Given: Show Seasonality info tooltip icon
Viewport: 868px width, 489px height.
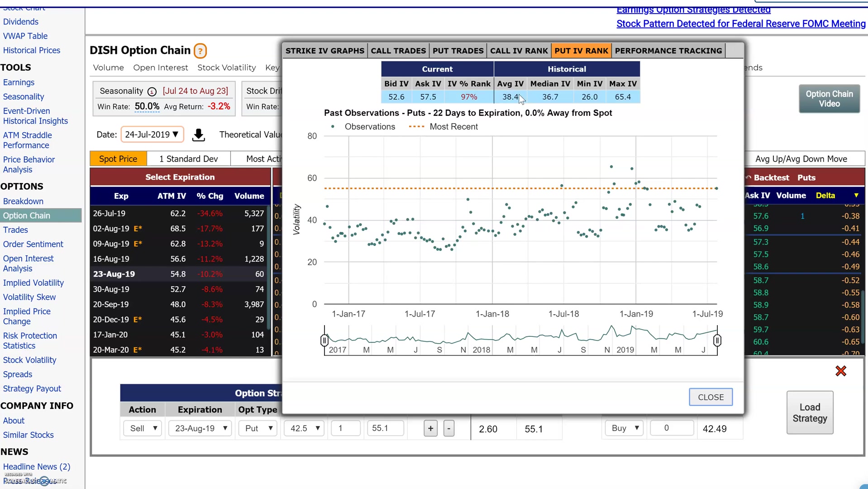Looking at the screenshot, I should pyautogui.click(x=152, y=91).
